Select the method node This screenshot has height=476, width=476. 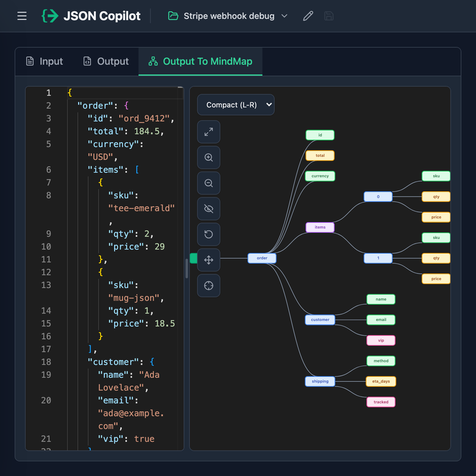tap(381, 361)
